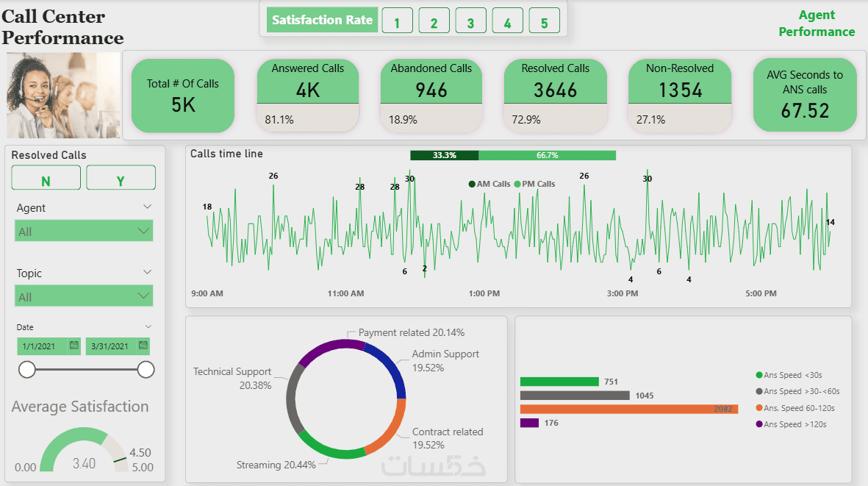The height and width of the screenshot is (486, 868).
Task: Click the 9:00 AM timeline axis label
Action: pyautogui.click(x=207, y=293)
